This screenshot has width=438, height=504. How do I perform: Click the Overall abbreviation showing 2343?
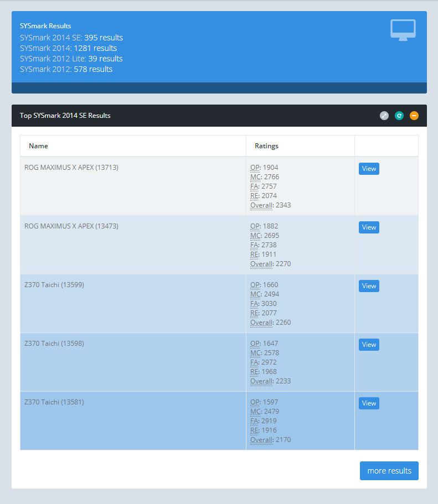click(x=261, y=205)
